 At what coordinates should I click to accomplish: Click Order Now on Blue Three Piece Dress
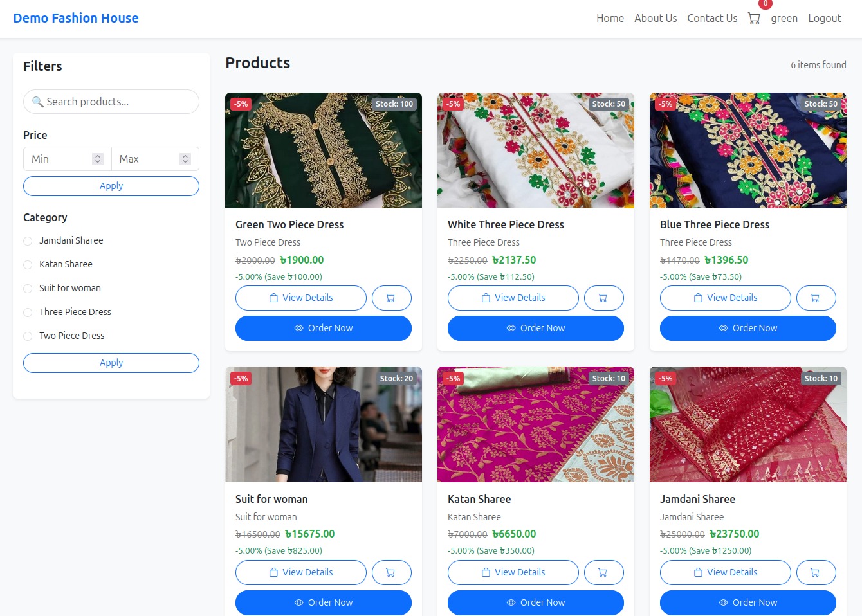tap(747, 328)
